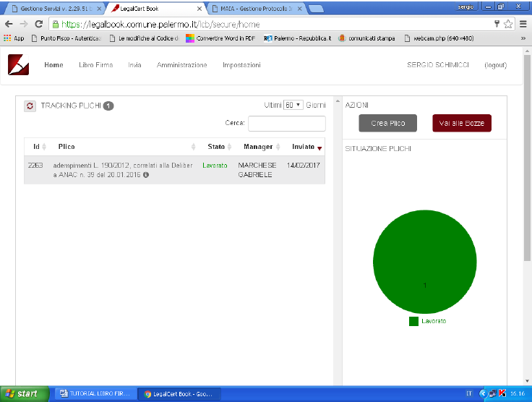Refresh the Tracking Plichi list
The height and width of the screenshot is (402, 532).
(x=30, y=106)
